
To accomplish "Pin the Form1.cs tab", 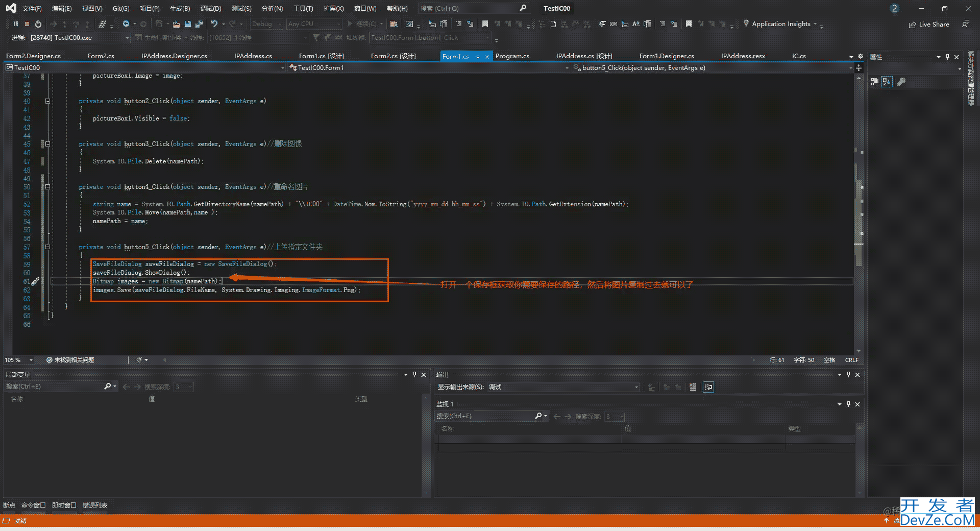I will 478,57.
